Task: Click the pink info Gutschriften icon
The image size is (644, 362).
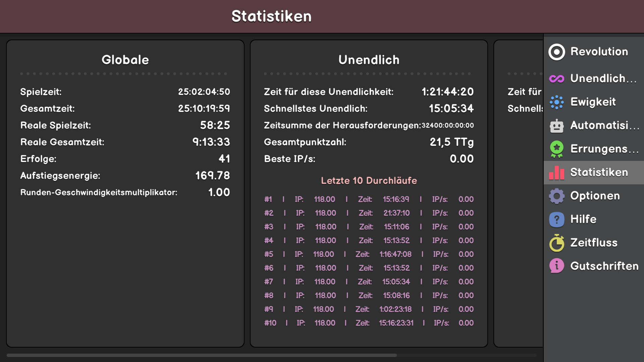Action: (x=556, y=266)
